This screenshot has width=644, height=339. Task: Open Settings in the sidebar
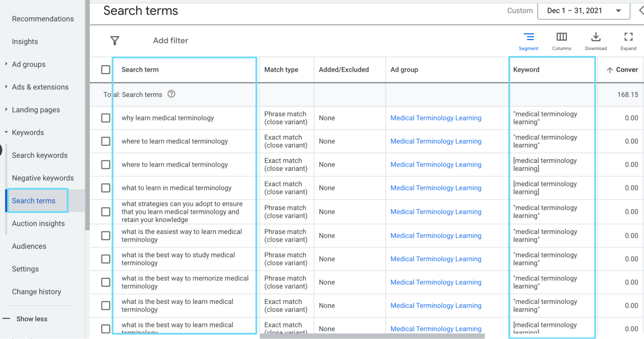[25, 269]
